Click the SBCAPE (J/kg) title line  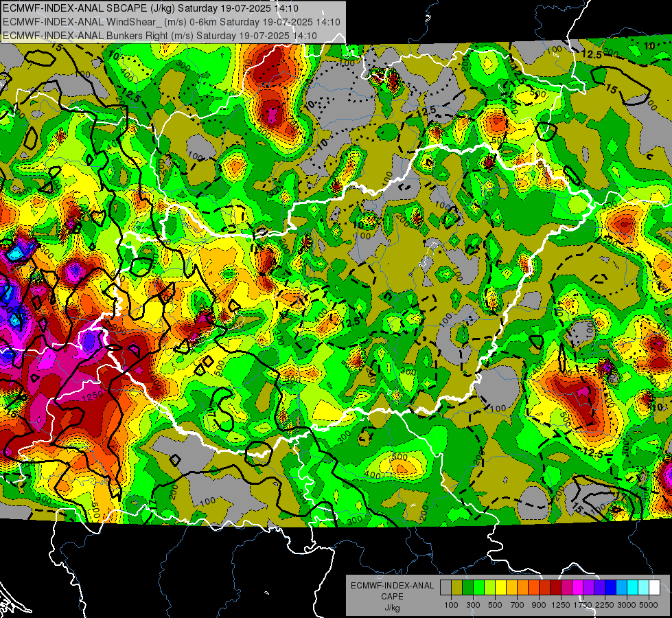(150, 8)
